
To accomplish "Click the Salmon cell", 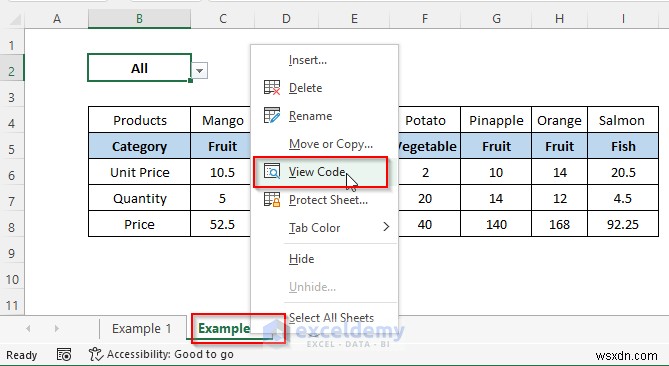I will pyautogui.click(x=623, y=120).
